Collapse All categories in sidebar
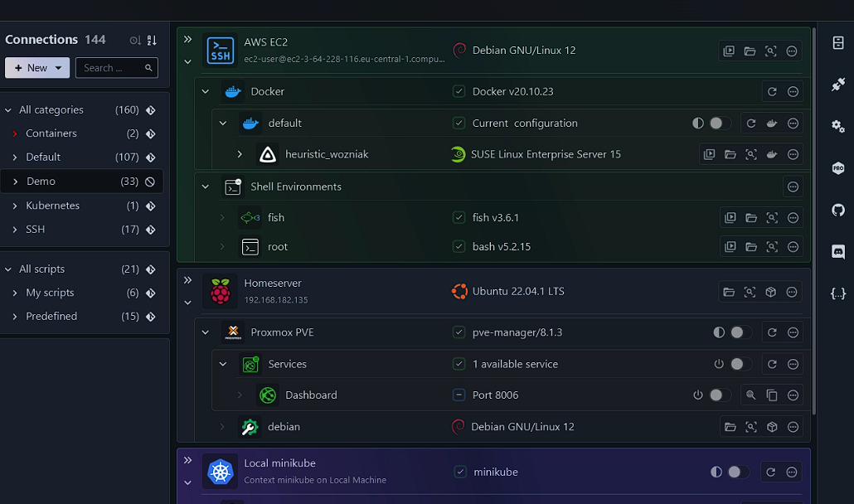The height and width of the screenshot is (504, 854). click(x=8, y=110)
